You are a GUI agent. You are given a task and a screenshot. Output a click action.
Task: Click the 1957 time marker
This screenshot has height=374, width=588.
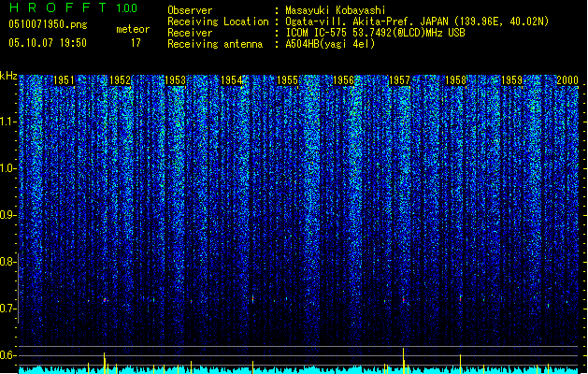tap(399, 80)
